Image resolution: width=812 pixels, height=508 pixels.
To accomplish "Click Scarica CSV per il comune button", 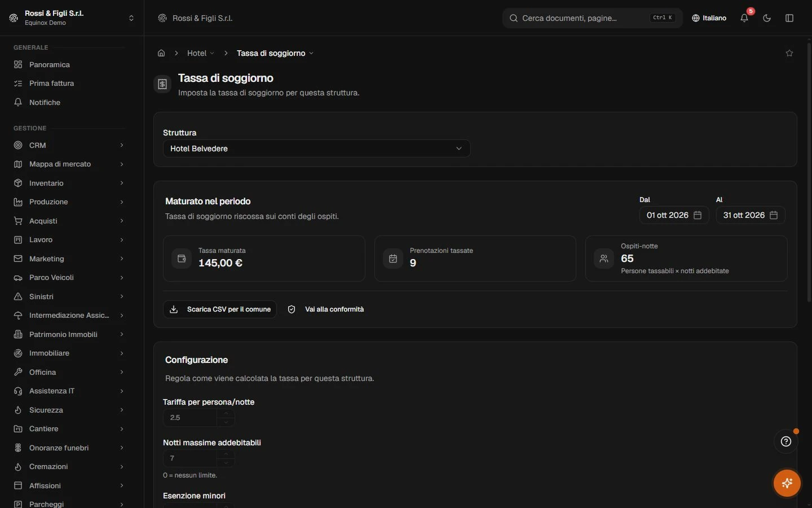I will click(x=220, y=309).
